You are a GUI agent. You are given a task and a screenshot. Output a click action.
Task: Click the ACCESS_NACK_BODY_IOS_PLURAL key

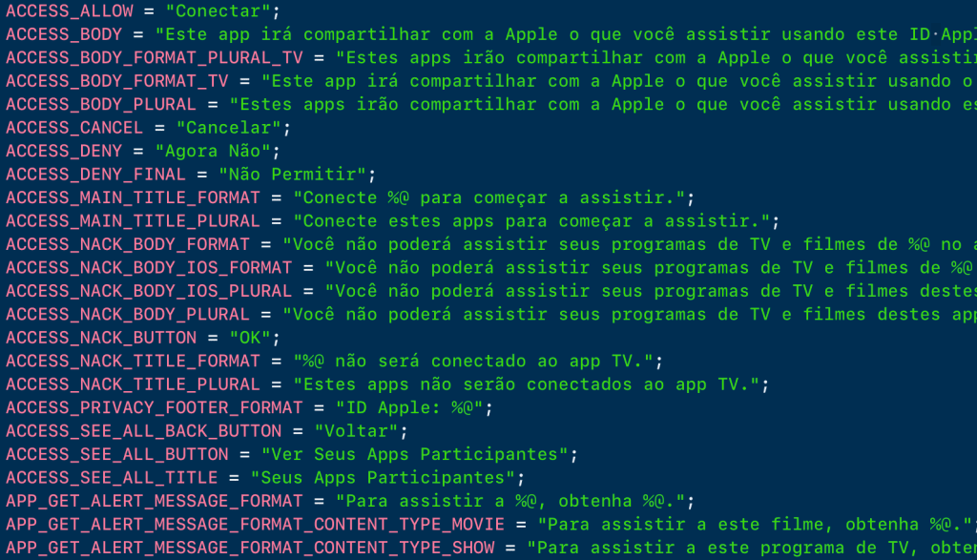[x=148, y=291]
